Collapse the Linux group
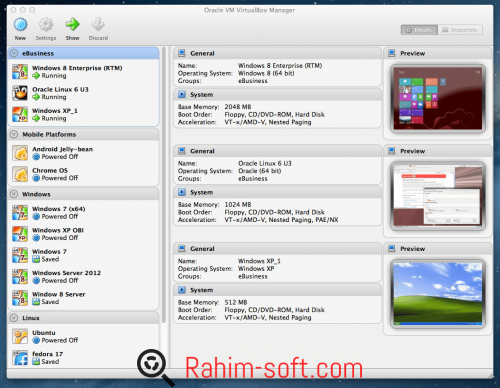Viewport: 500px width, 388px height. [x=14, y=318]
